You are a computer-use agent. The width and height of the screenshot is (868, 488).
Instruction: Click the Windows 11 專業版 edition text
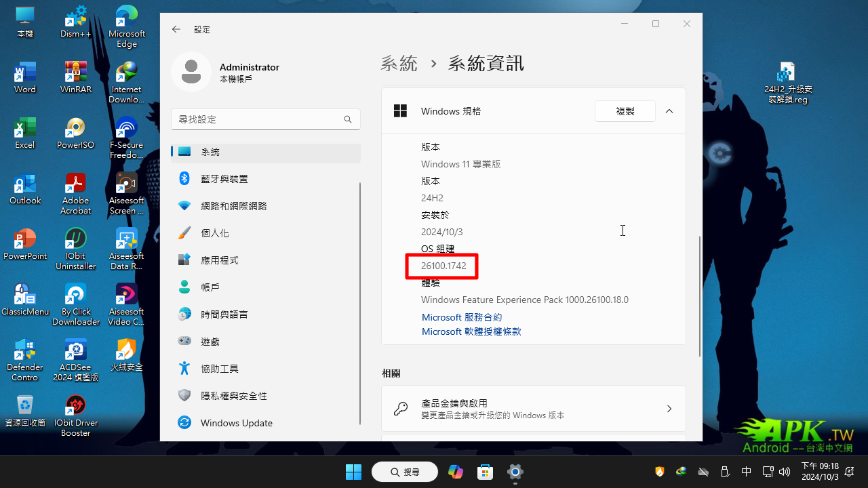point(460,164)
